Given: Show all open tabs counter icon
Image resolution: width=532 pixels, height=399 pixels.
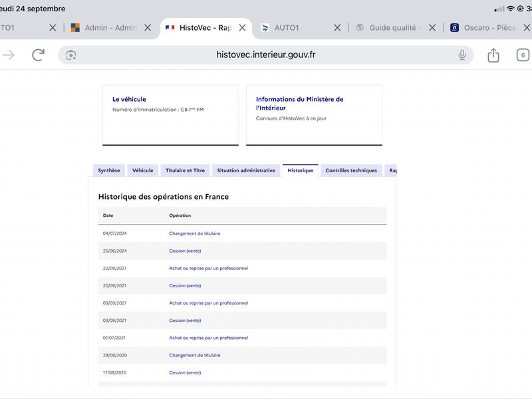Looking at the screenshot, I should pyautogui.click(x=523, y=55).
